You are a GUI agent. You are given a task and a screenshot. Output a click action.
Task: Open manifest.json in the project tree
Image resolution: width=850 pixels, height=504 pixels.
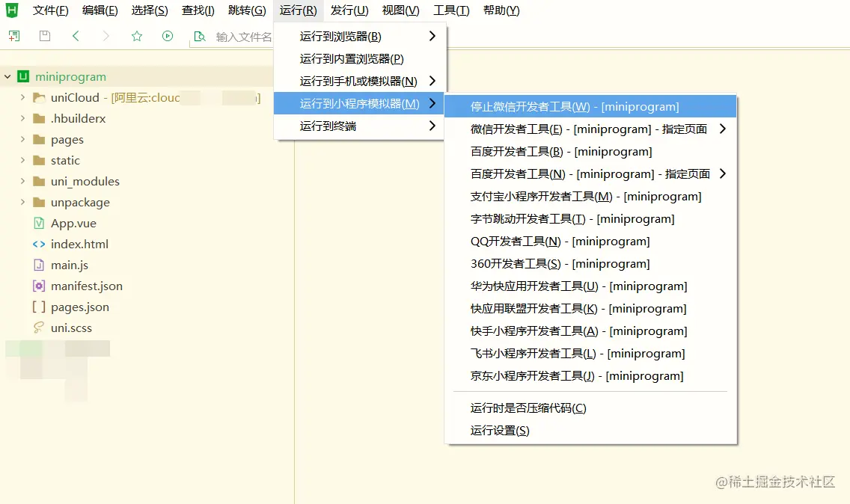click(x=87, y=286)
